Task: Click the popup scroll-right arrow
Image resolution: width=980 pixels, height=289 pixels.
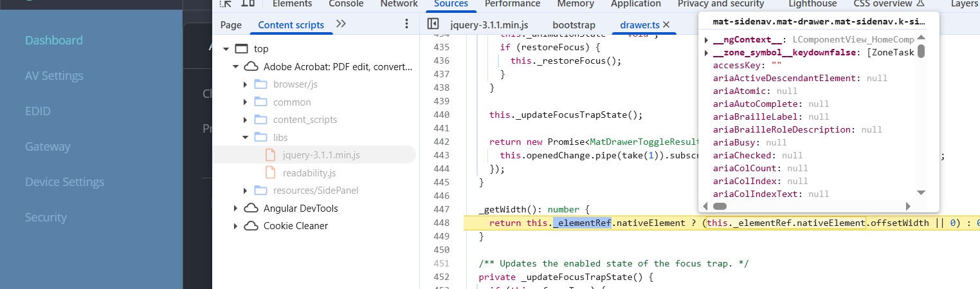Action: point(908,206)
